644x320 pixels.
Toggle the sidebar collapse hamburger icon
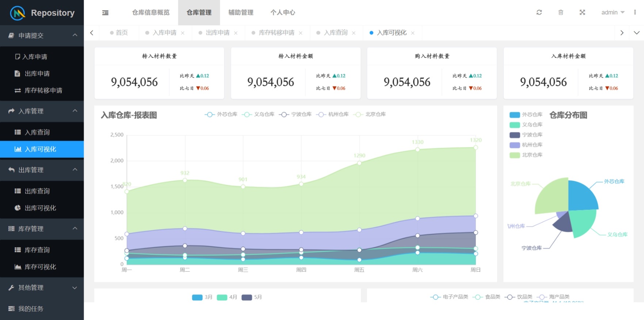[x=105, y=13]
